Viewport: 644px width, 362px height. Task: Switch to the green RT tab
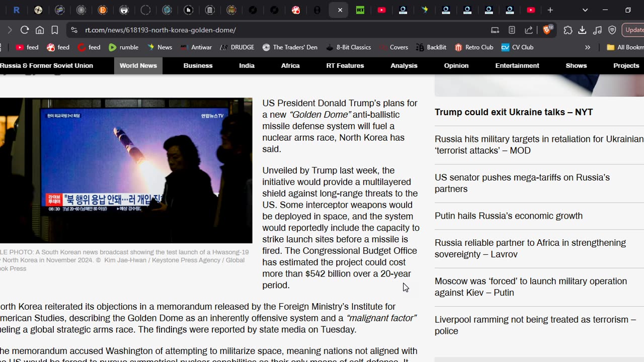pos(360,10)
